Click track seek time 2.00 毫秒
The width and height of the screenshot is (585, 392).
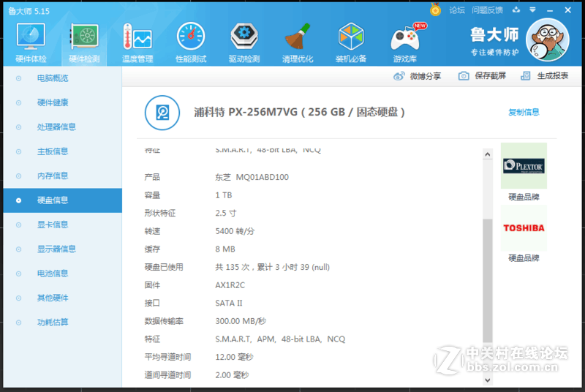[232, 375]
